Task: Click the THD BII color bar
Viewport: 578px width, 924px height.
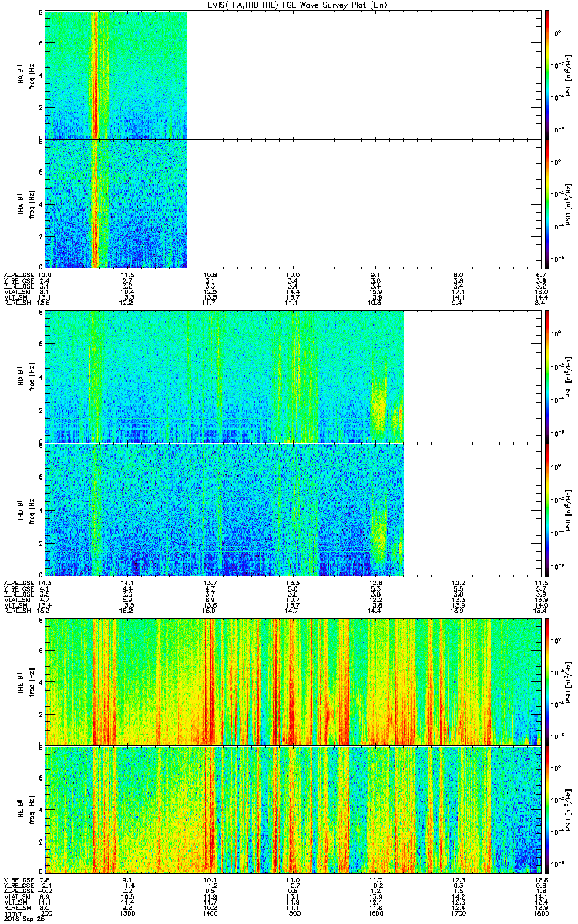Action: [x=546, y=509]
